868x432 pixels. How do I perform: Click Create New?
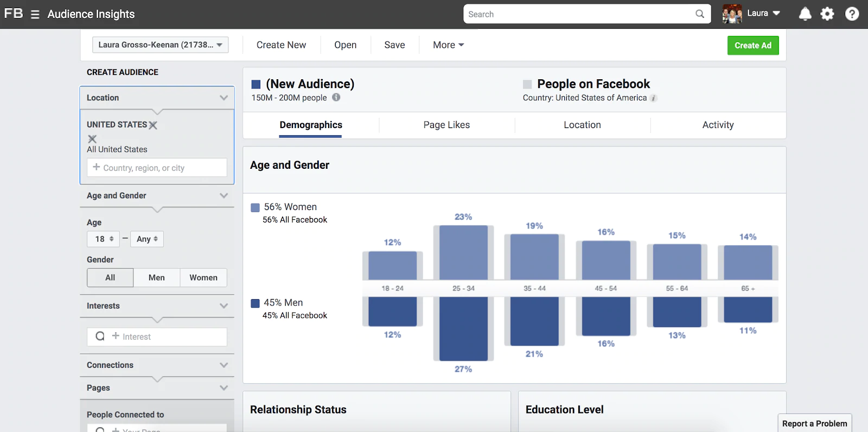point(281,45)
